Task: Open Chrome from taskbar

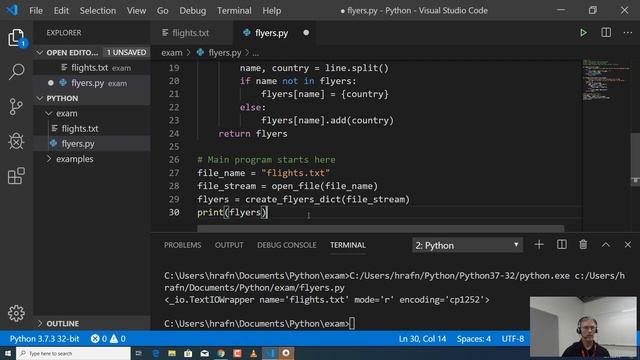Action: pos(221,353)
